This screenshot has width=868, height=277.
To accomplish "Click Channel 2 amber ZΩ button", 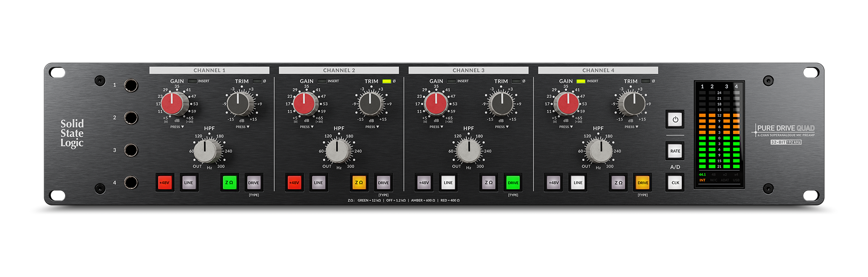I will click(x=359, y=183).
